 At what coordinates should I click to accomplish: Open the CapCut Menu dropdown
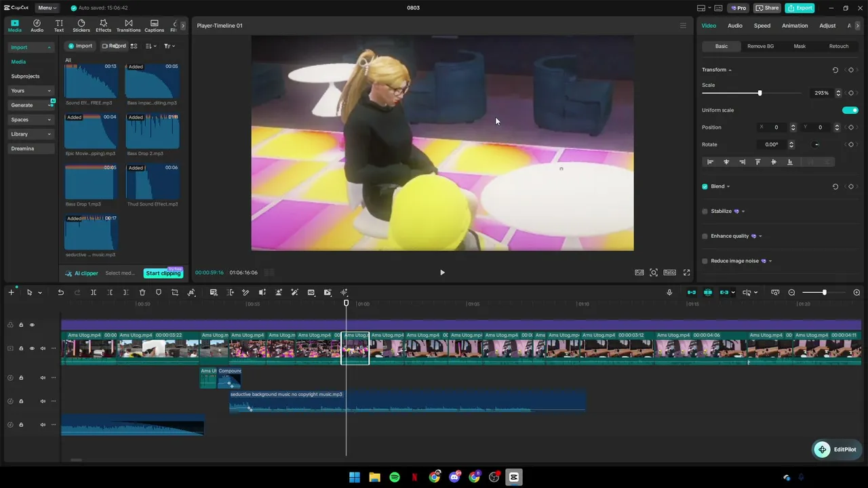click(46, 8)
